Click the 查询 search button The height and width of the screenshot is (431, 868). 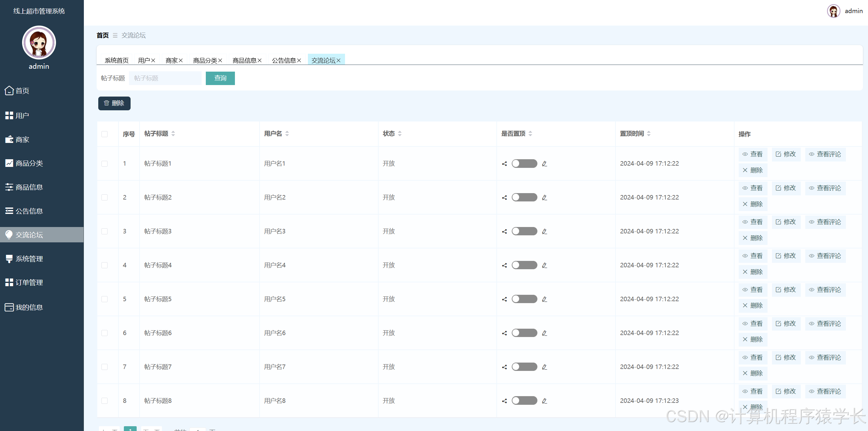coord(220,78)
